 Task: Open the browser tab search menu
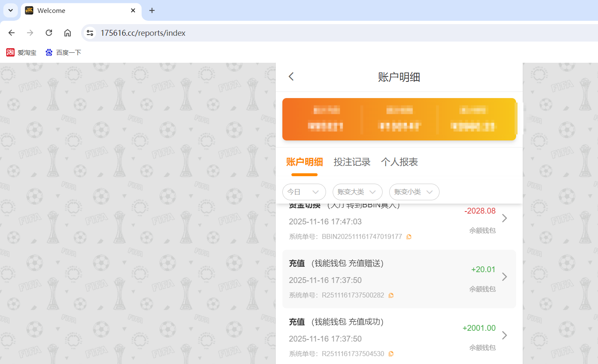coord(10,10)
